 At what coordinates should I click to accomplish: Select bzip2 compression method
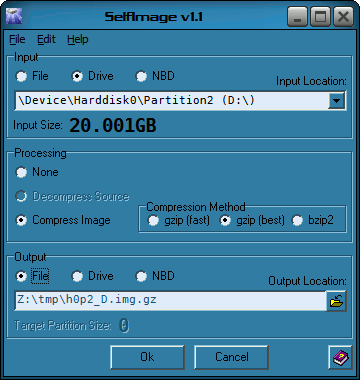coord(313,220)
